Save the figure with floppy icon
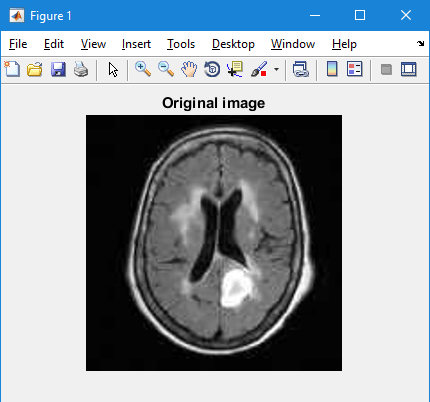The width and height of the screenshot is (430, 402). [x=58, y=69]
